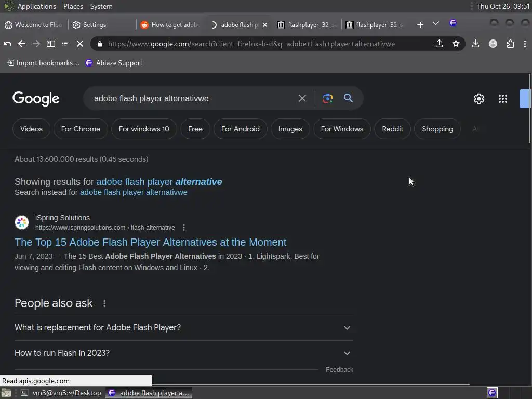Switch to the second flashplayer_32 tab
This screenshot has height=399, width=532.
tap(375, 25)
